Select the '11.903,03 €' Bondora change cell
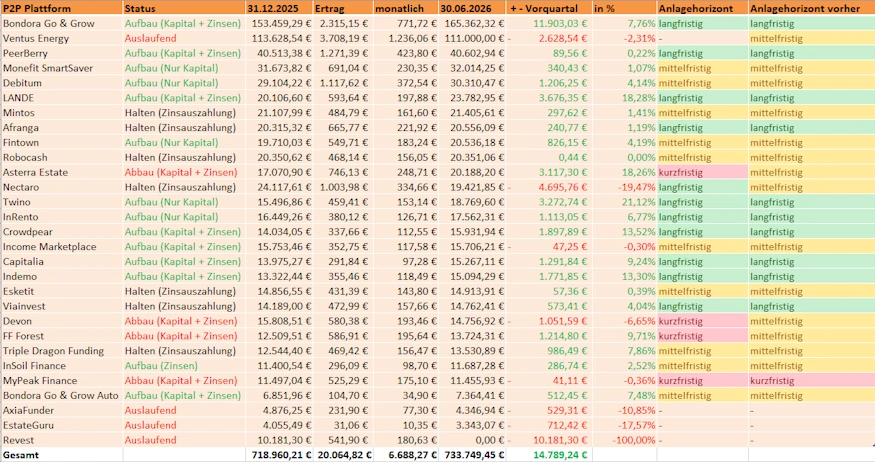Screen dimensions: 875x462 [x=549, y=23]
